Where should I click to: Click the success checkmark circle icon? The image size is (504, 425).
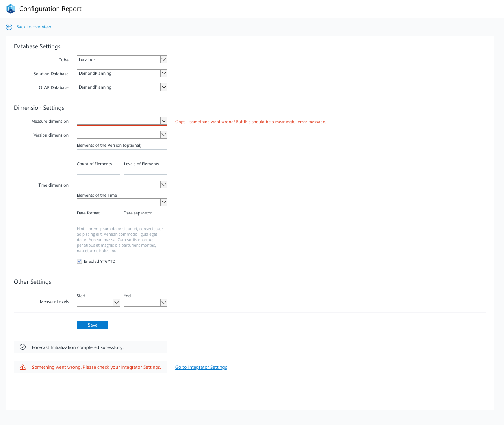[x=23, y=347]
